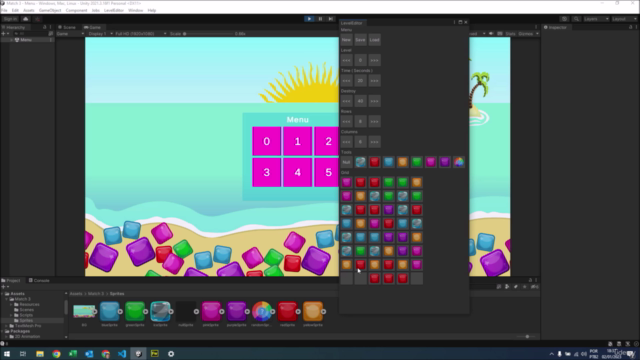
Task: Increase the Level value with >>>
Action: 374,60
